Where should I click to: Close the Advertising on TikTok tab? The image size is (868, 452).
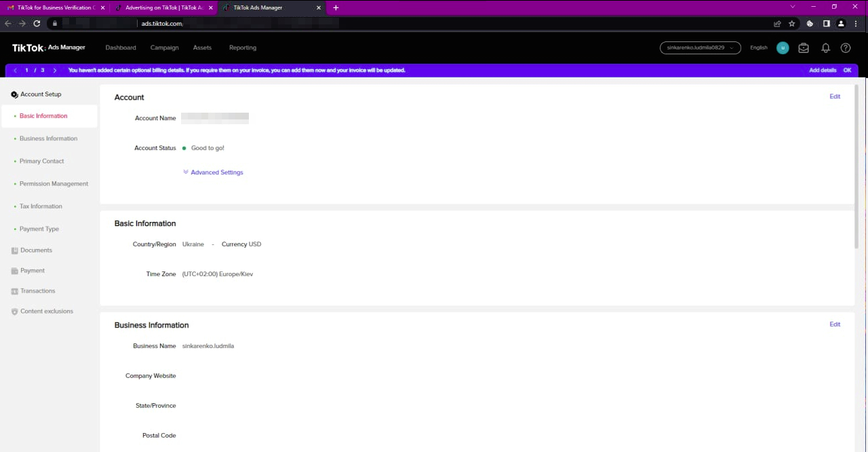coord(210,7)
